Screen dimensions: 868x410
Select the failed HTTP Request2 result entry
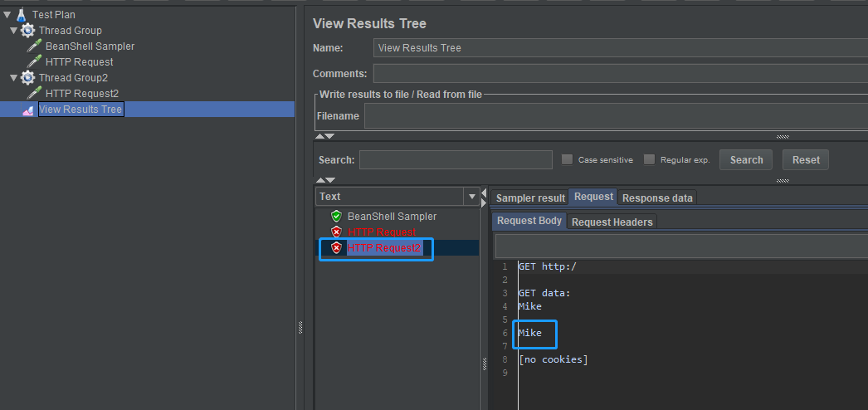(384, 248)
